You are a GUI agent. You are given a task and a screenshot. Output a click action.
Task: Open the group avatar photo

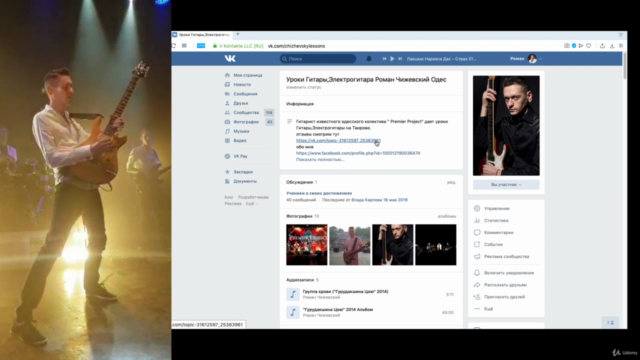pos(506,125)
